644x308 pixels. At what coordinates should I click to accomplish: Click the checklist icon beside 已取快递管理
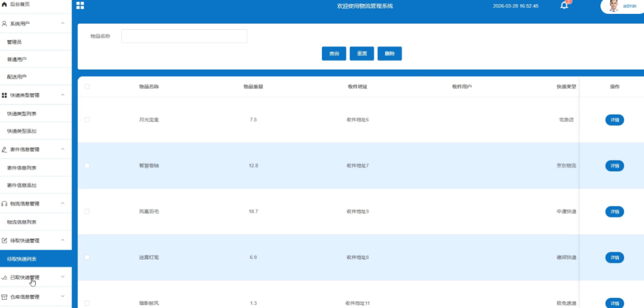coord(5,277)
